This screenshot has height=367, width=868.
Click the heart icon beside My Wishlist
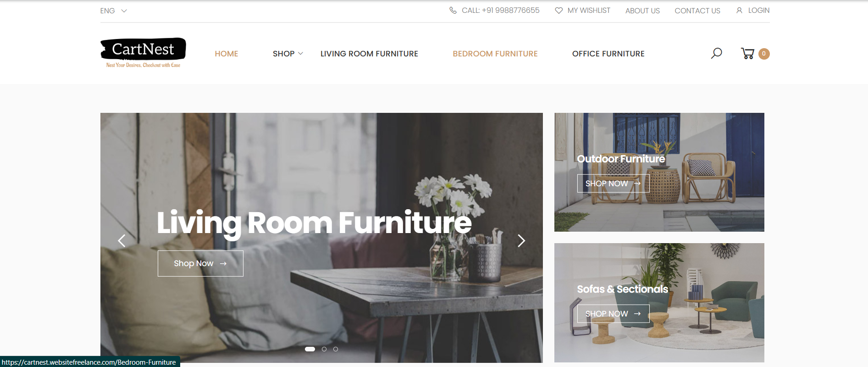tap(558, 11)
